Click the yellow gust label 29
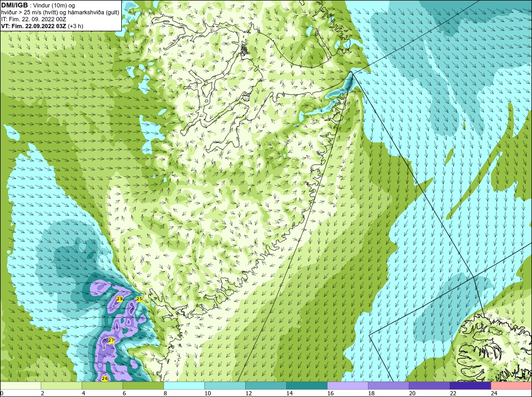 119,299
